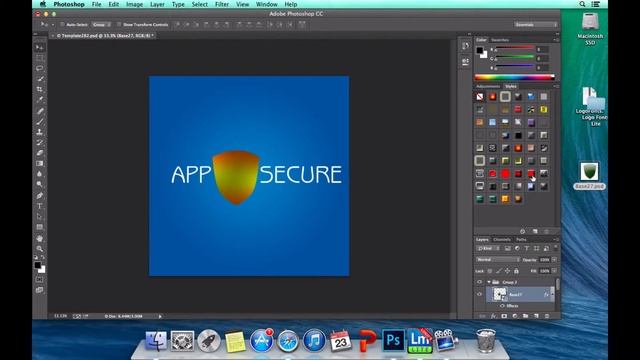The width and height of the screenshot is (640, 360).
Task: Select the Dodge tool
Action: pos(40,184)
